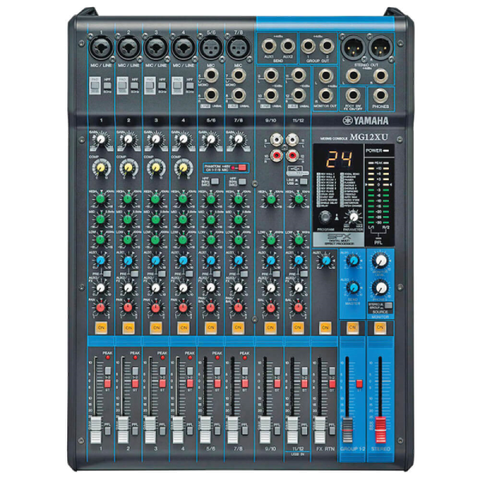480x480 pixels.
Task: Select the AUX1 SEND output jack
Action: tap(269, 46)
